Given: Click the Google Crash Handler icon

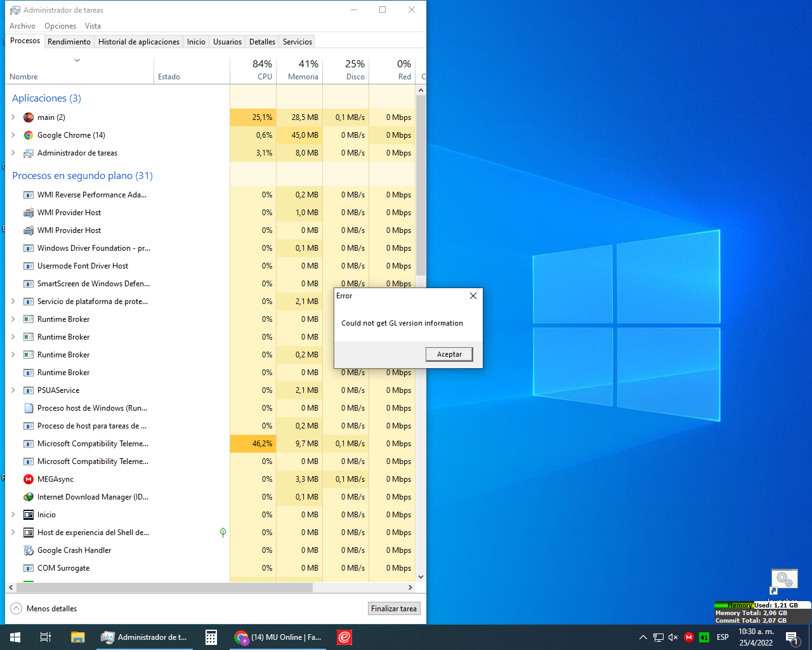Looking at the screenshot, I should click(29, 550).
